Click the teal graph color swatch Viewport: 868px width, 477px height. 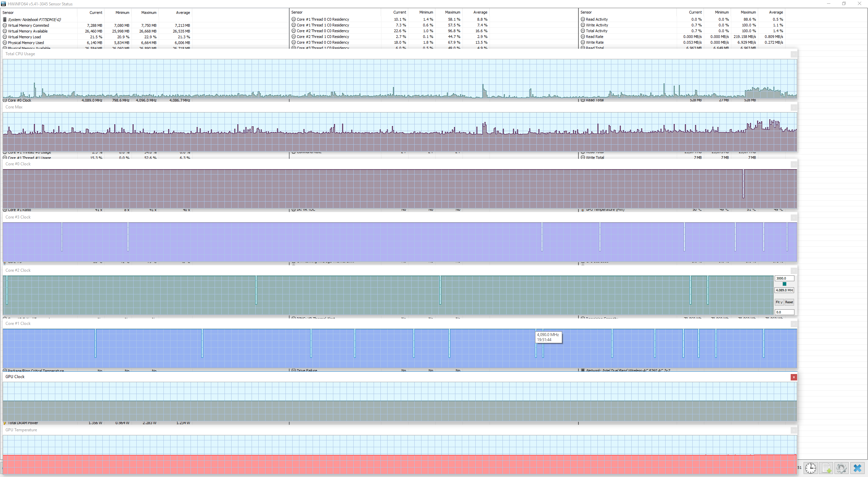(x=784, y=284)
